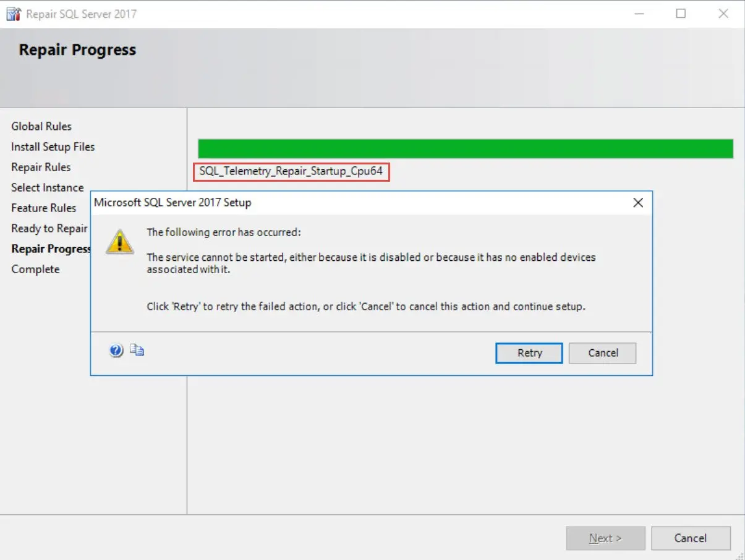Select the Global Rules step
Screen dimensions: 745x560
point(41,126)
